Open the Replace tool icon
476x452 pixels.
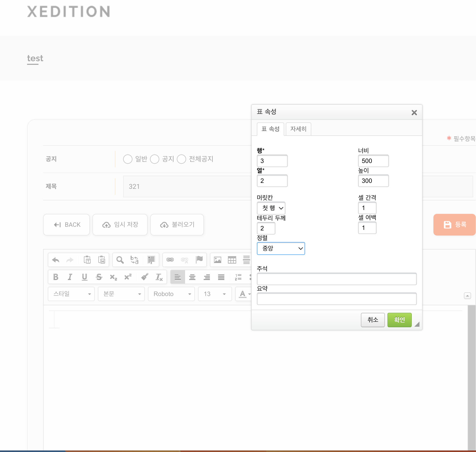(134, 260)
